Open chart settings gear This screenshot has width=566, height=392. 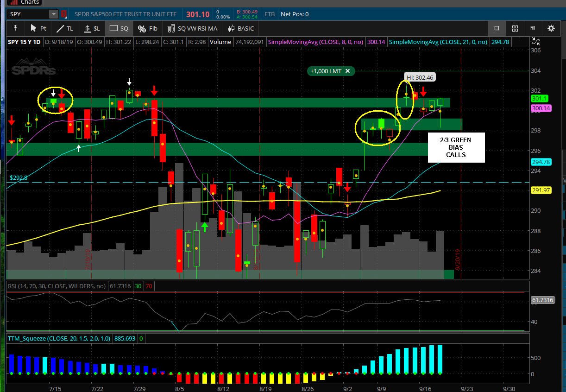551,28
